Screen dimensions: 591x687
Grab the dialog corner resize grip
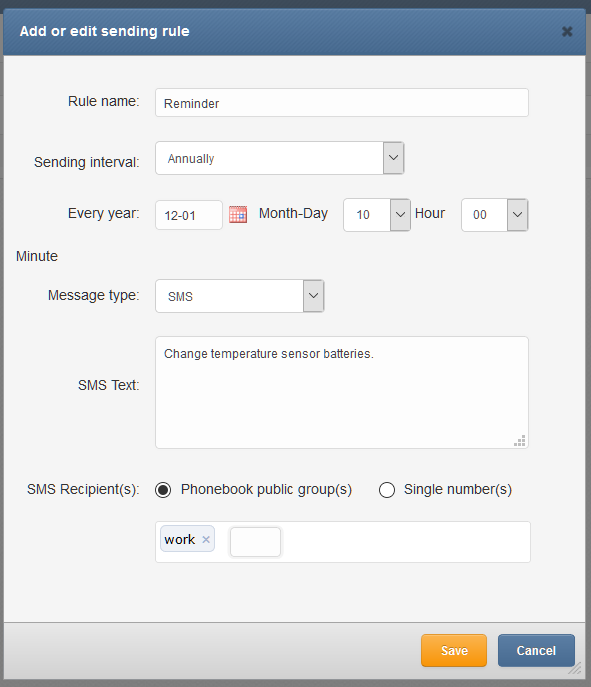[575, 668]
